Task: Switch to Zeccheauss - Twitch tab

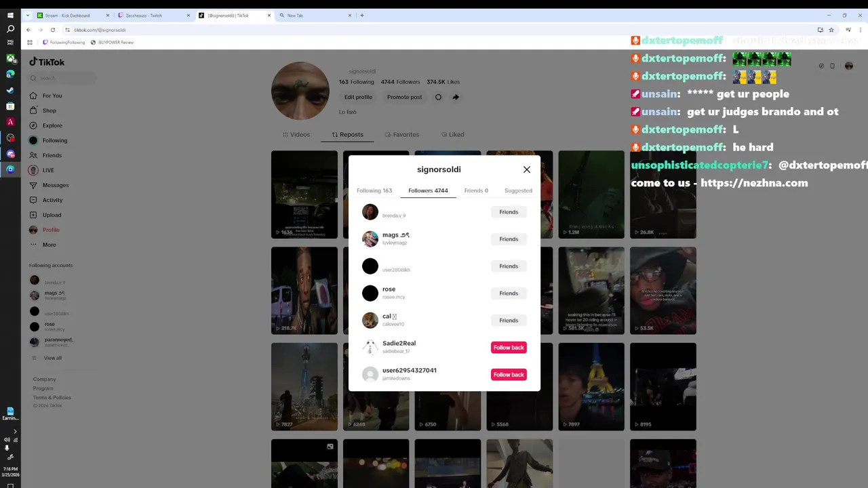Action: (153, 15)
